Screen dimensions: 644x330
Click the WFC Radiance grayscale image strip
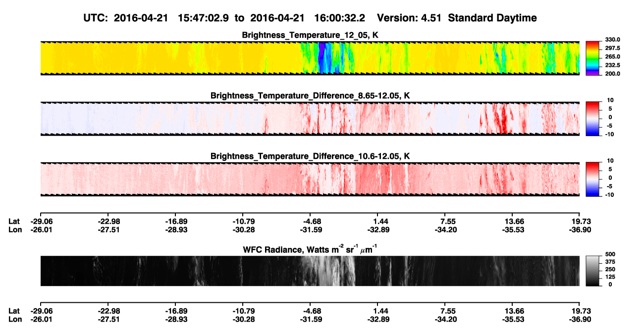(310, 271)
